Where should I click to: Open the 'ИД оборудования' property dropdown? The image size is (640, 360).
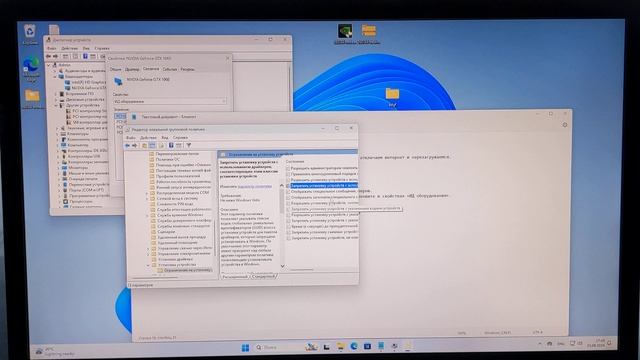pyautogui.click(x=170, y=101)
